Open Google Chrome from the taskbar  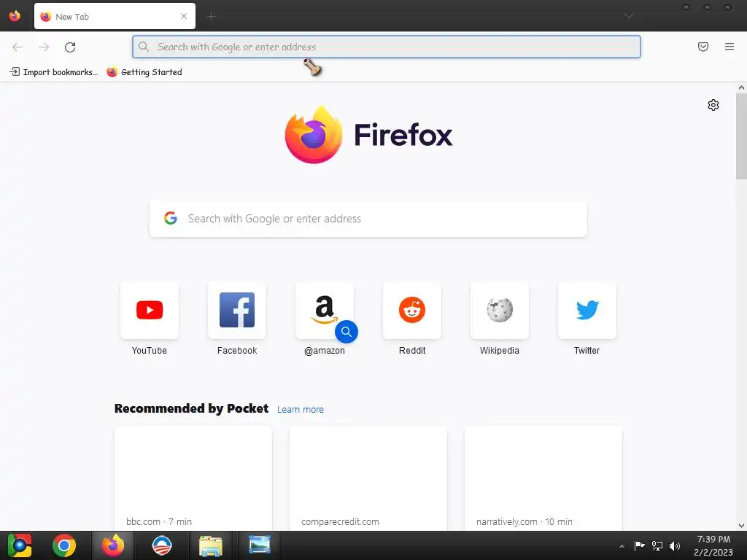(x=64, y=545)
